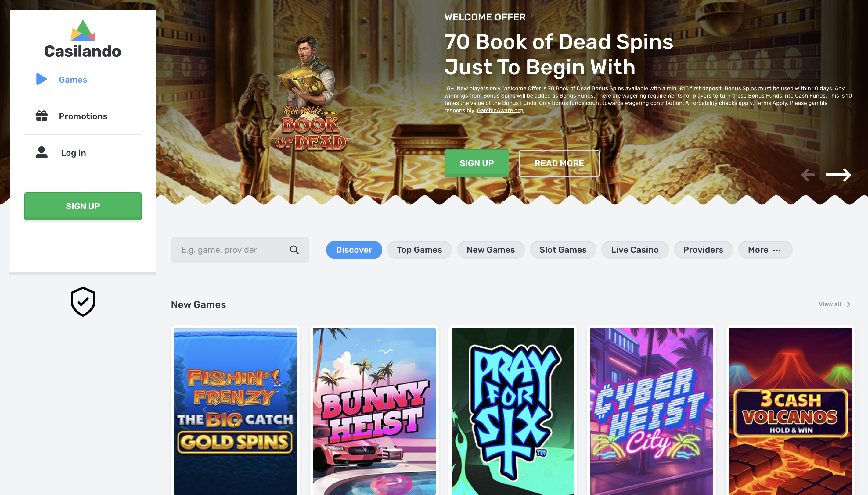Go to previous banner slide arrow
The image size is (868, 495).
coord(808,175)
